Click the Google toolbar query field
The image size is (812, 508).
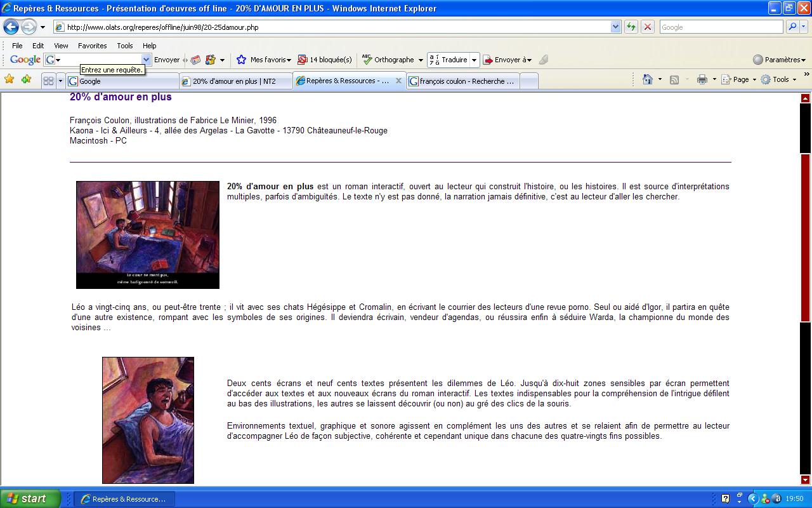coord(98,60)
